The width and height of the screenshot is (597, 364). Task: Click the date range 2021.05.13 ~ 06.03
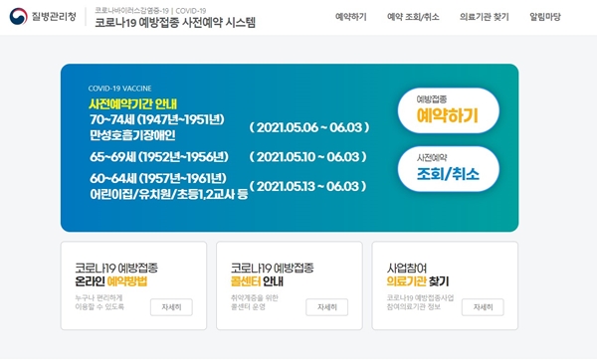[x=307, y=186]
